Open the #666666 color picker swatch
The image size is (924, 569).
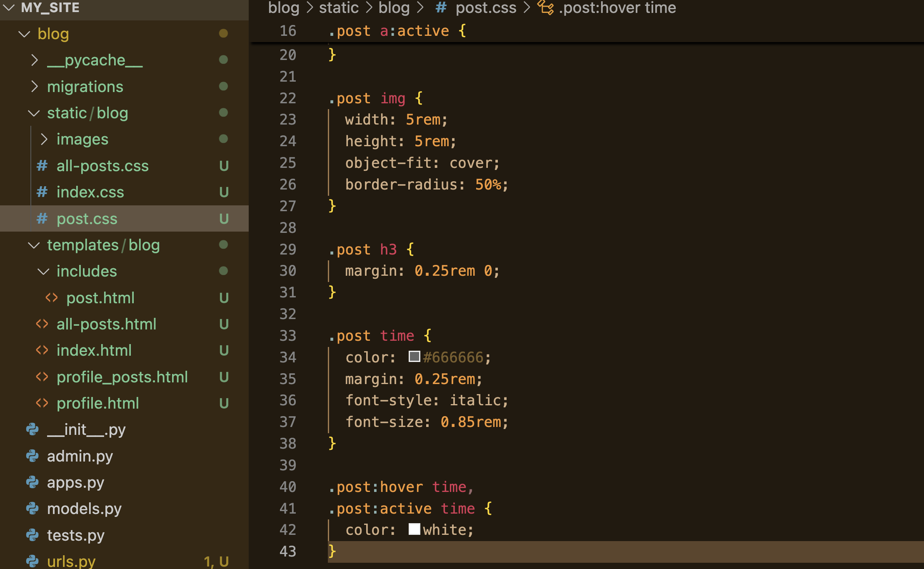click(414, 357)
